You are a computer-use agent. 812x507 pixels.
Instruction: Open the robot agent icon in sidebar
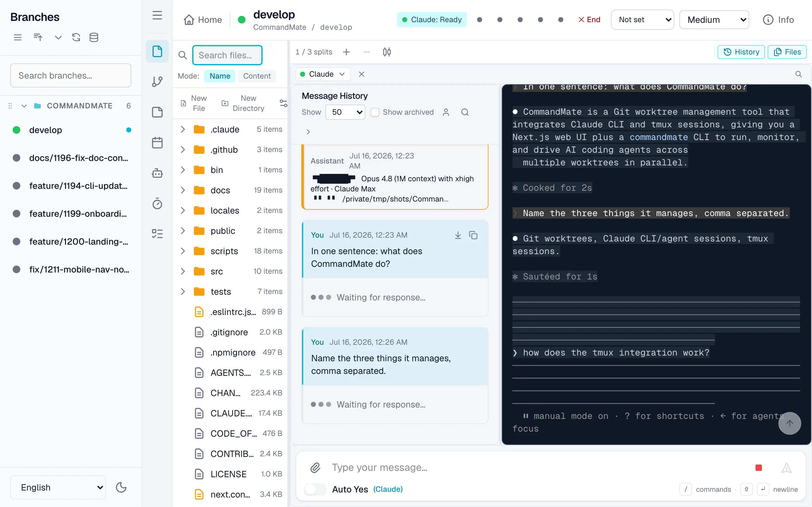point(157,173)
